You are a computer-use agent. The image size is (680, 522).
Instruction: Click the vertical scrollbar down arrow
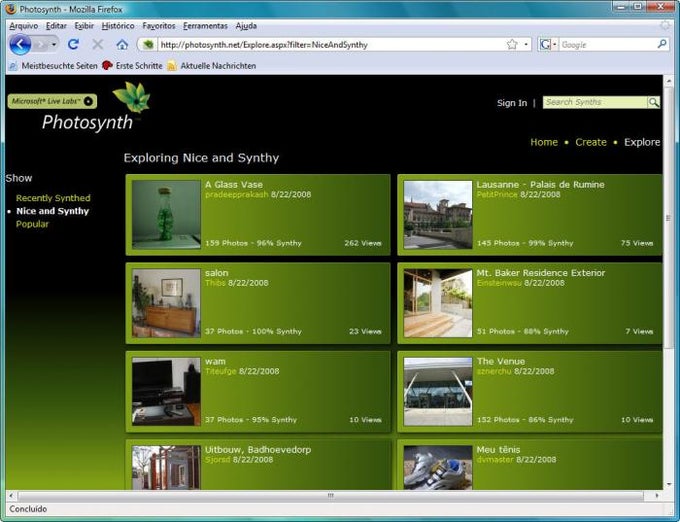coord(669,484)
